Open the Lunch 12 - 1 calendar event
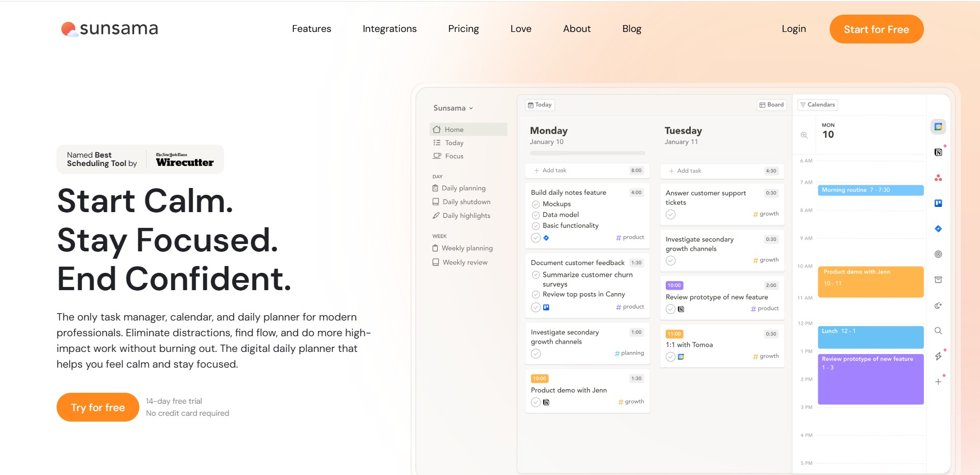The height and width of the screenshot is (475, 980). pyautogui.click(x=871, y=337)
